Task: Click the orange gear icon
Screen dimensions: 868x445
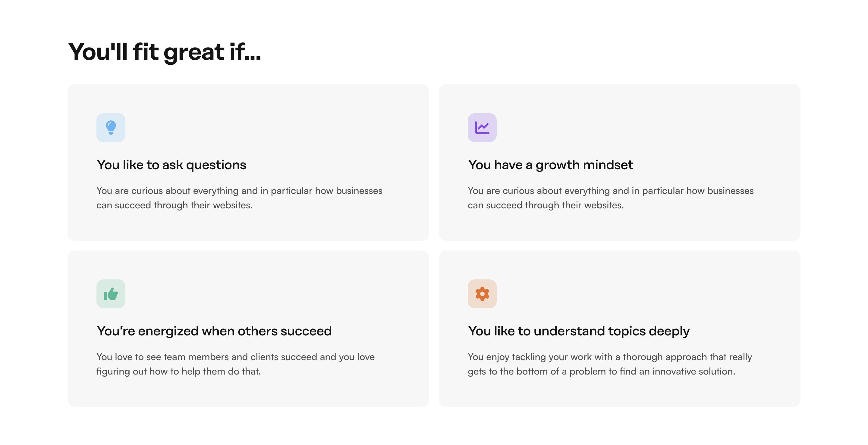Action: point(482,294)
